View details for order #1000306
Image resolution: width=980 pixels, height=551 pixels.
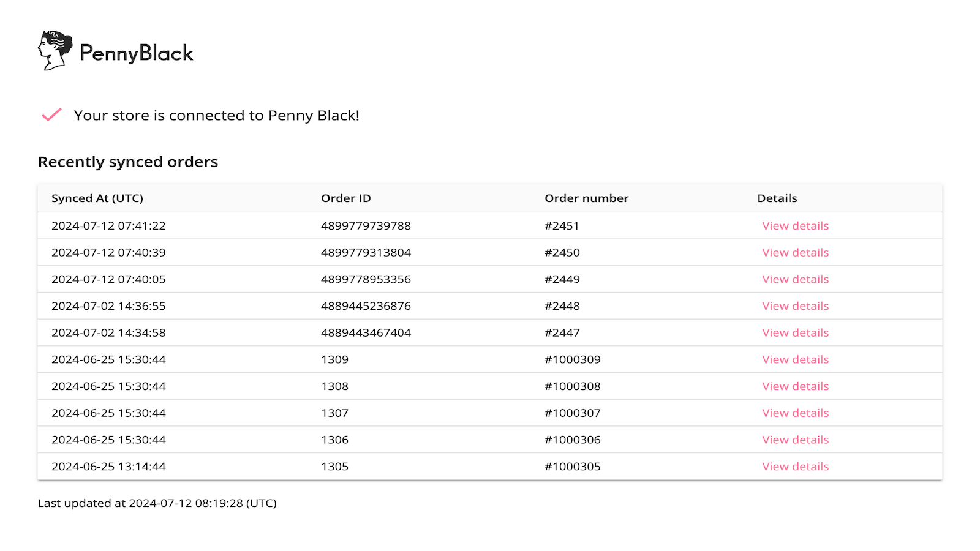pos(795,440)
